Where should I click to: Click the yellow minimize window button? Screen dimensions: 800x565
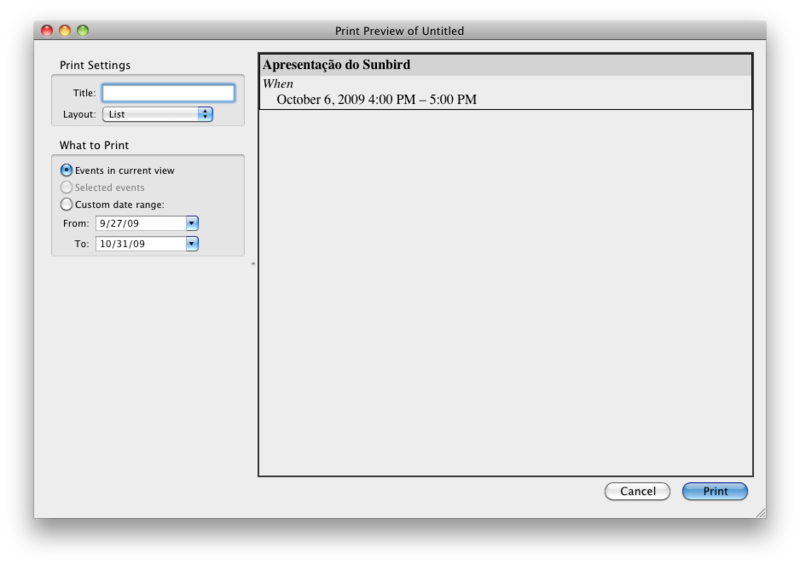(65, 31)
